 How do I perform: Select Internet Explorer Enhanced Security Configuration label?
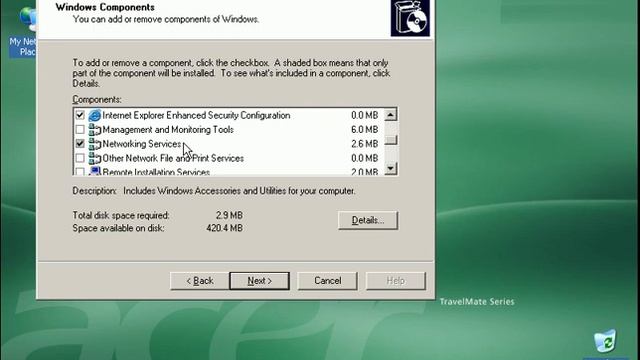click(196, 116)
